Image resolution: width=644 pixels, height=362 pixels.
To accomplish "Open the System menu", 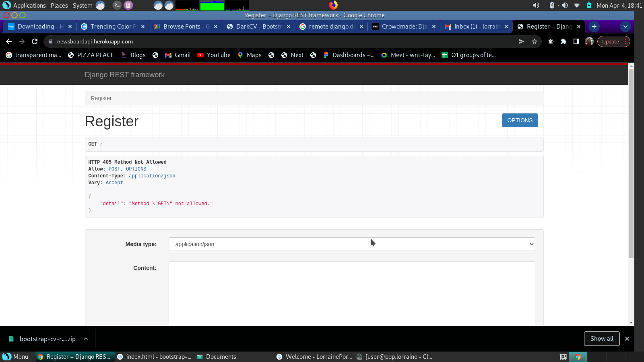I will 83,5.
